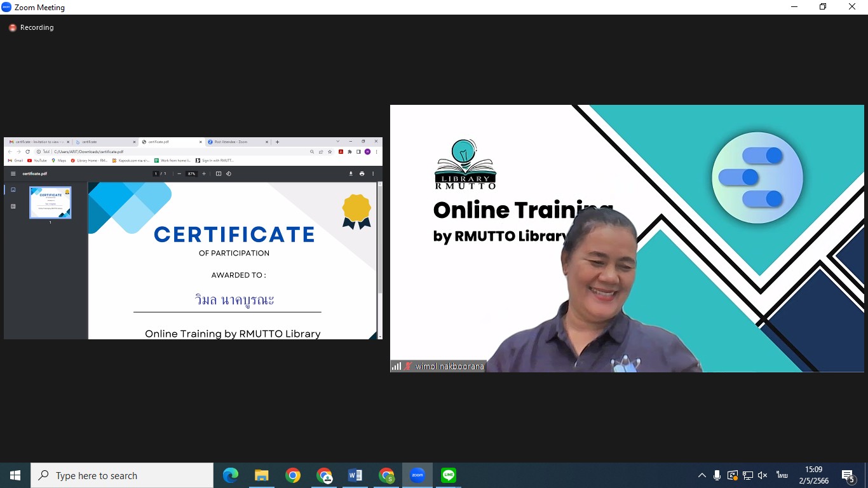Open the Gmail bookmark

(16, 161)
